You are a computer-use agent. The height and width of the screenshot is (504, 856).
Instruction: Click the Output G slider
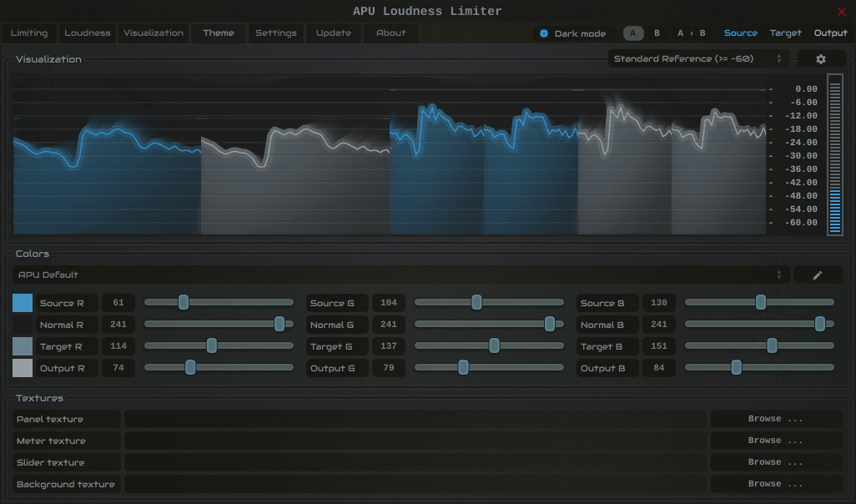tap(489, 368)
